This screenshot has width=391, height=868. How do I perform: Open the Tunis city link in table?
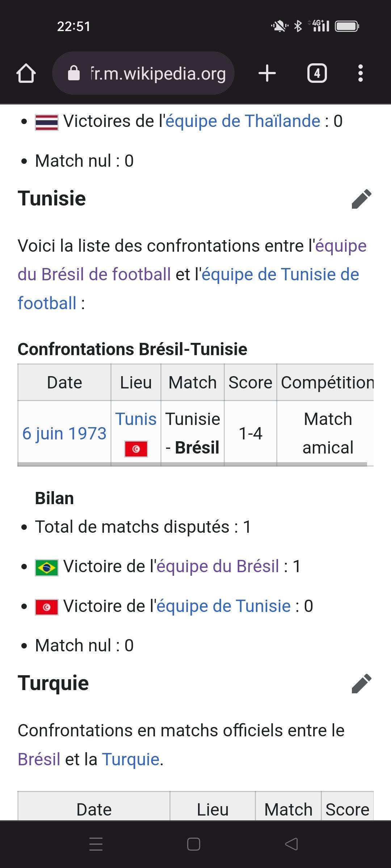(x=136, y=419)
